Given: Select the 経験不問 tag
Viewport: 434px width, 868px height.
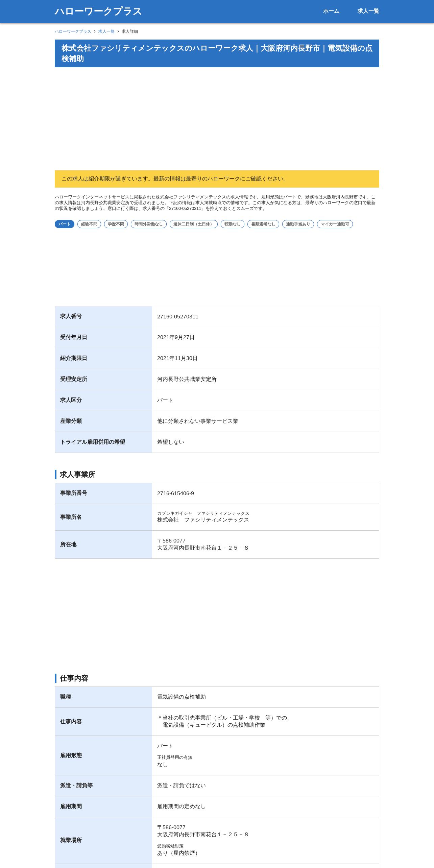Looking at the screenshot, I should coord(89,224).
